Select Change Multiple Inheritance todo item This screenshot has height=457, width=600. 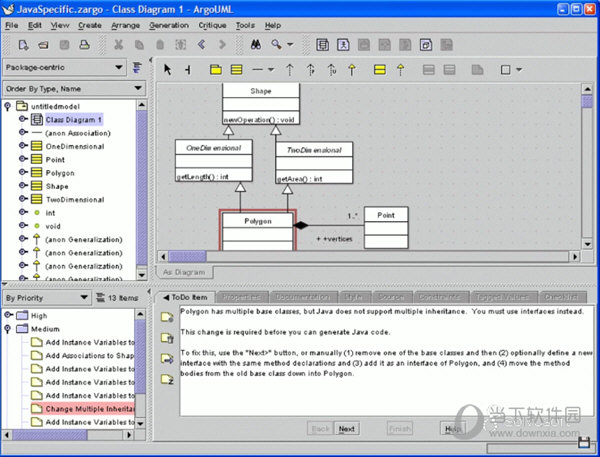[88, 408]
